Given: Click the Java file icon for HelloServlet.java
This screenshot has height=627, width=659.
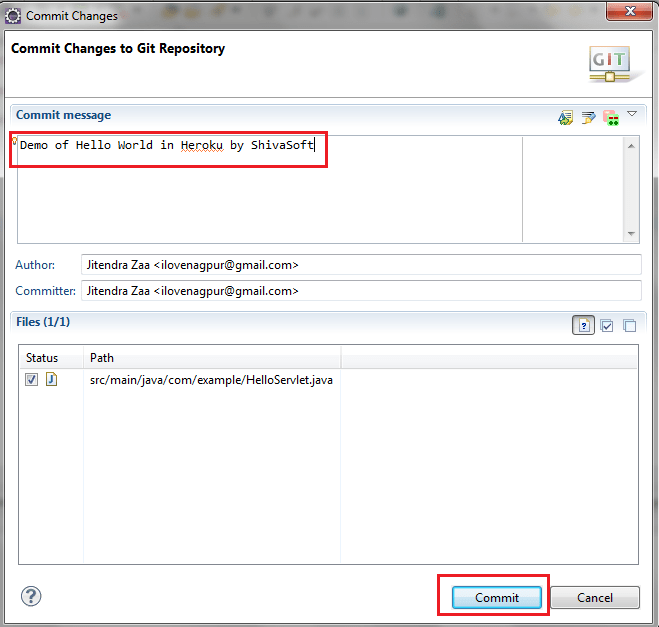Looking at the screenshot, I should pyautogui.click(x=51, y=379).
